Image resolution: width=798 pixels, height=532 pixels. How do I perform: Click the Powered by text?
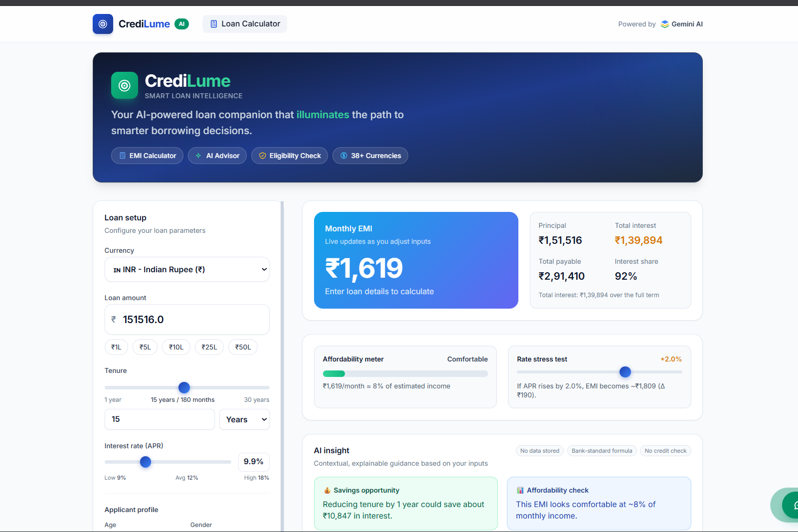point(637,24)
